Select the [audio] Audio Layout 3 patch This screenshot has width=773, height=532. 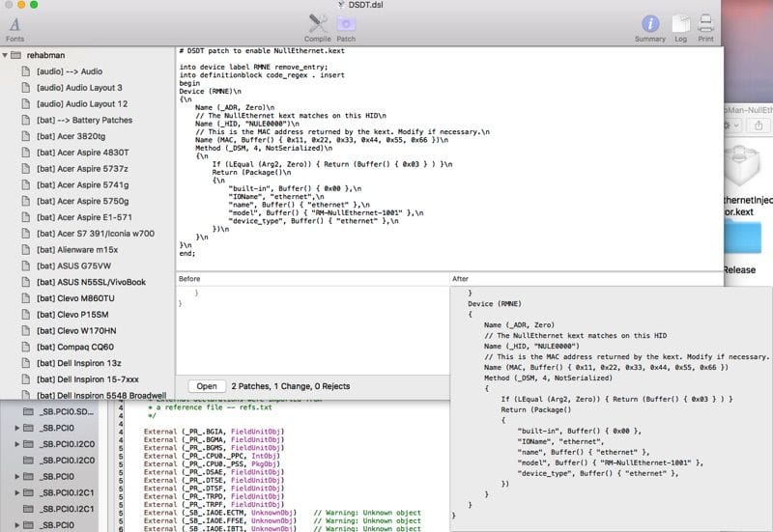tap(80, 88)
